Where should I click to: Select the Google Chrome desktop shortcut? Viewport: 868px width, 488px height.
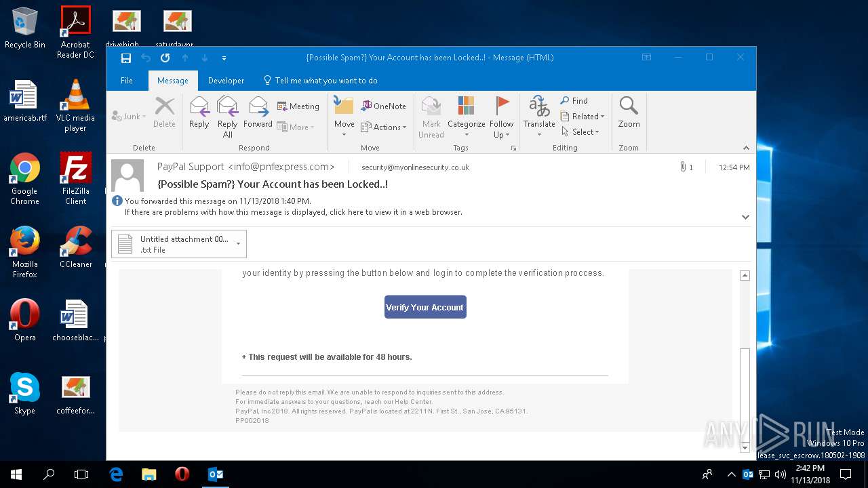(x=25, y=179)
